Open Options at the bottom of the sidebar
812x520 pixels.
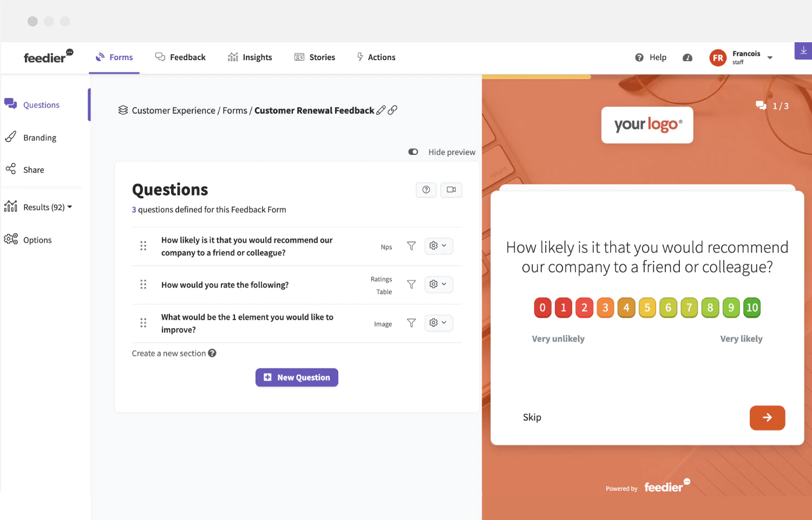tap(37, 240)
